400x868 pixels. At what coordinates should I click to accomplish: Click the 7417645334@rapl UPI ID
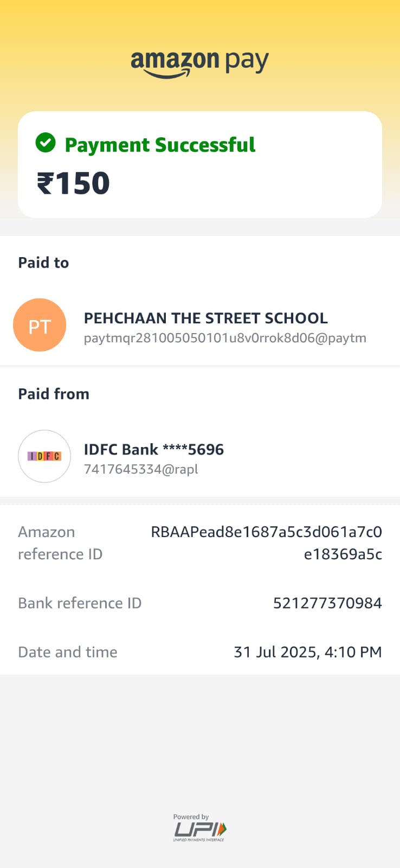pyautogui.click(x=141, y=469)
